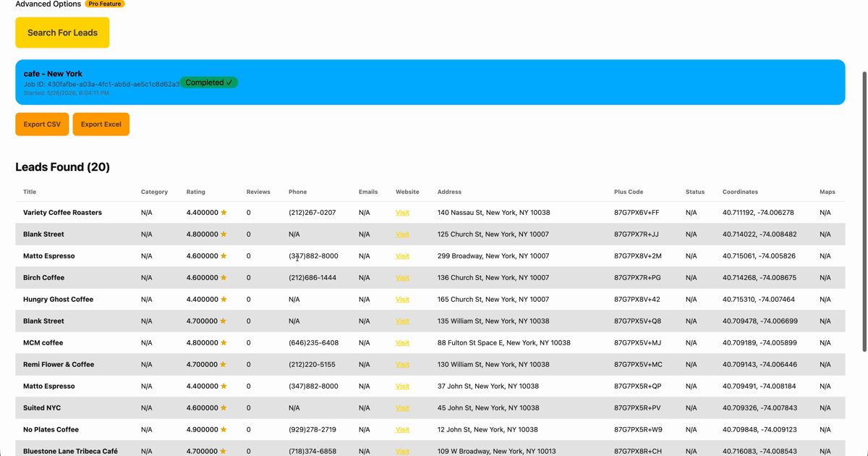Click phone number (212)267-0207
This screenshot has height=456, width=868.
pos(312,213)
